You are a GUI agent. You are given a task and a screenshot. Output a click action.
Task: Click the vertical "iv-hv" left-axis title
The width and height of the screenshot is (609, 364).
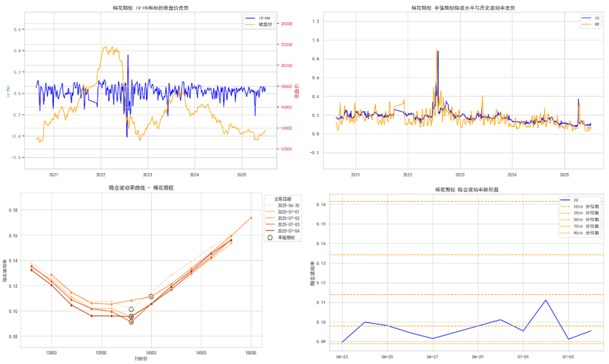(x=7, y=92)
